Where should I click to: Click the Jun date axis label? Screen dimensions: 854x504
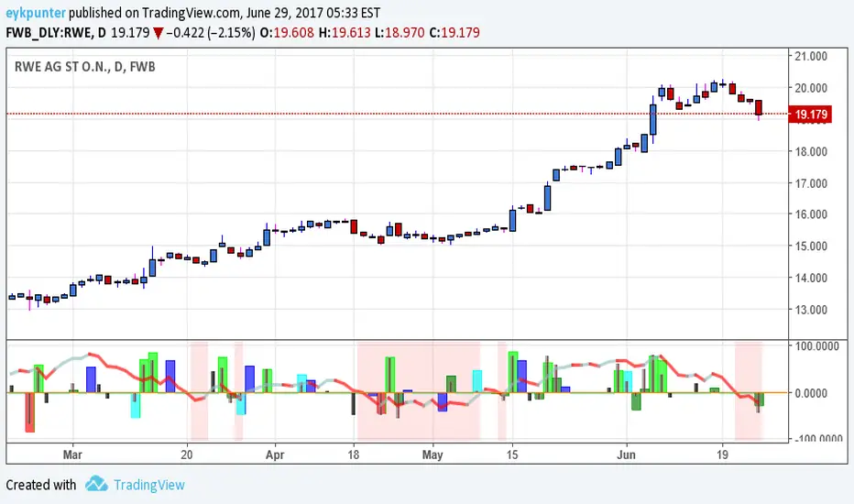pyautogui.click(x=627, y=455)
